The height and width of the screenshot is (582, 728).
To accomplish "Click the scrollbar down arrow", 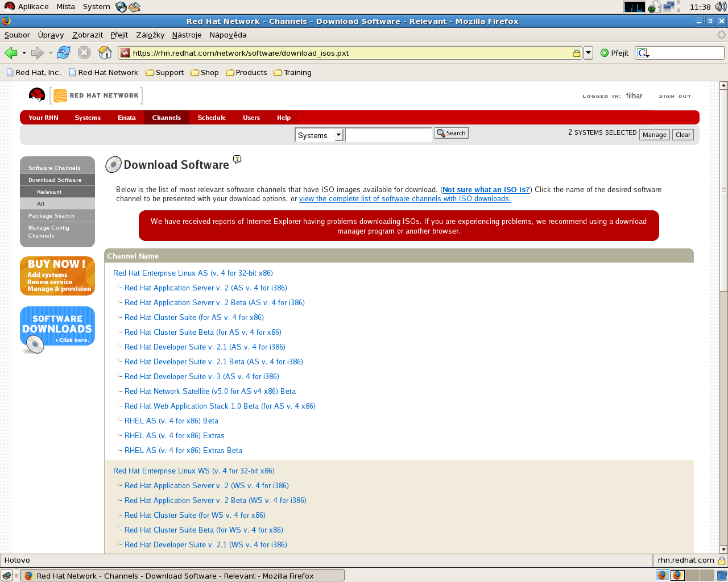I will click(x=723, y=550).
